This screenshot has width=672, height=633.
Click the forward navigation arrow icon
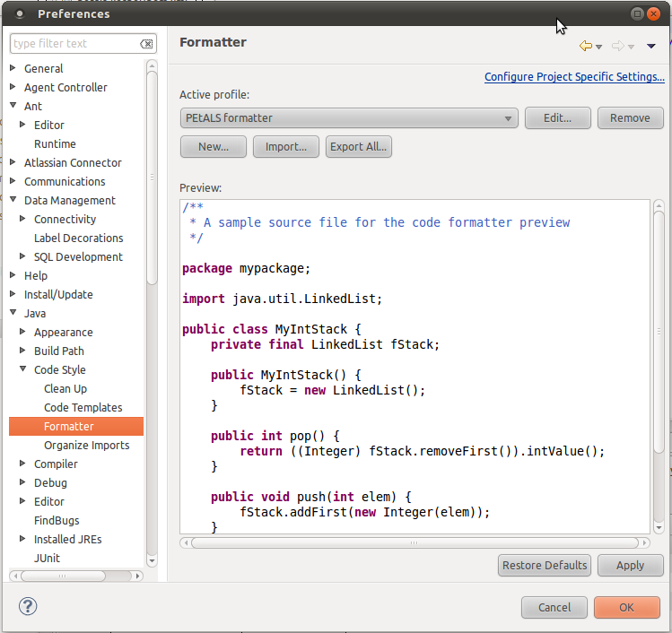click(x=617, y=46)
